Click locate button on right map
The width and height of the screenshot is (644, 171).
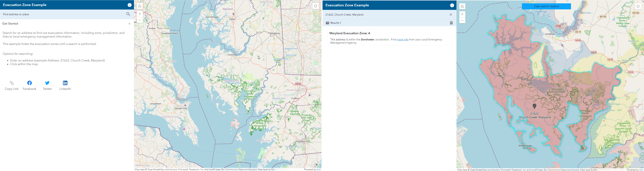tap(638, 7)
